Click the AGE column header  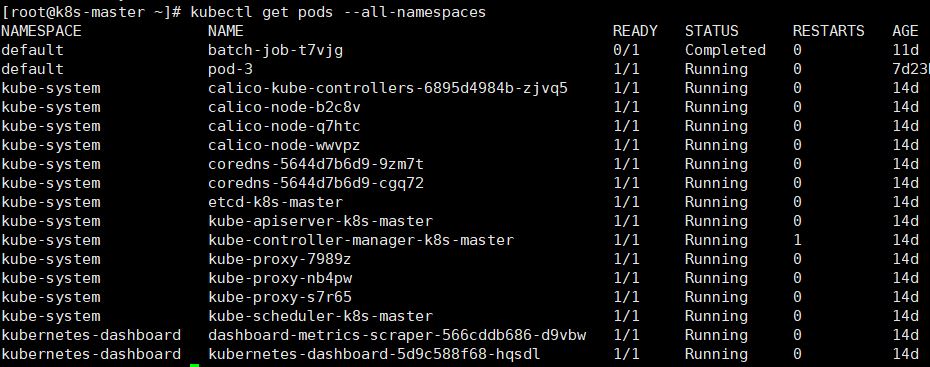pos(906,31)
